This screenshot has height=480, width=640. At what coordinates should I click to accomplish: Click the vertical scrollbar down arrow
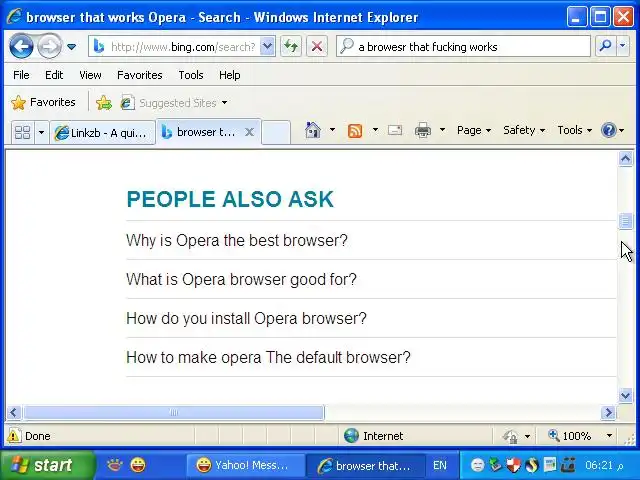pos(625,395)
